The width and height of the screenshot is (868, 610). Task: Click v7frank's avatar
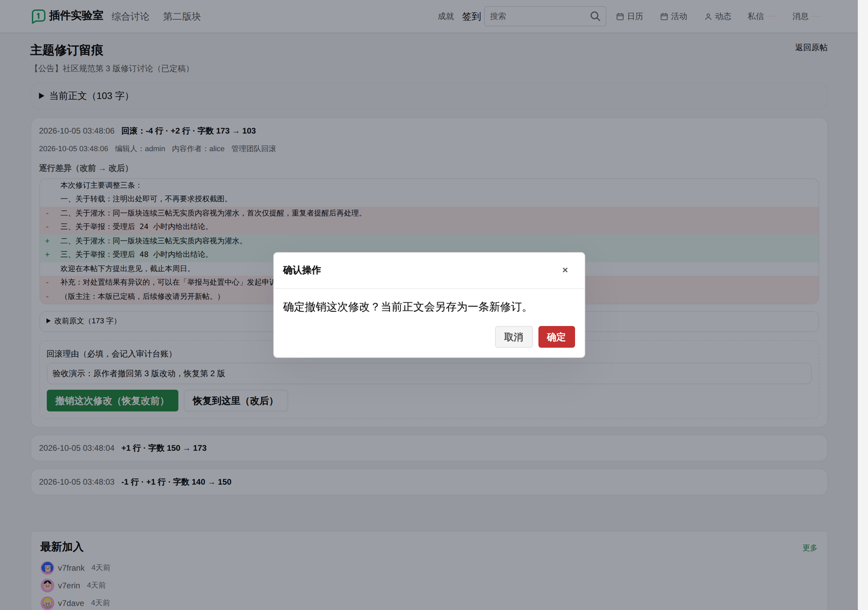[47, 568]
